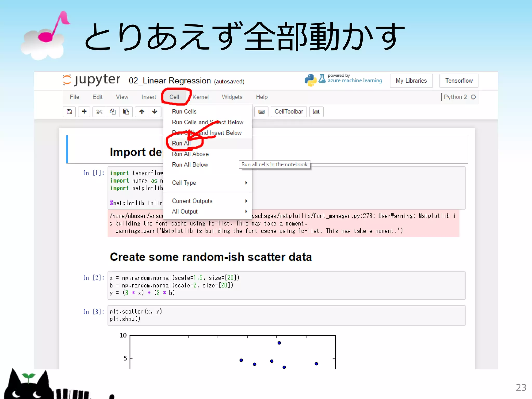Click the CellToolbar button

[289, 112]
